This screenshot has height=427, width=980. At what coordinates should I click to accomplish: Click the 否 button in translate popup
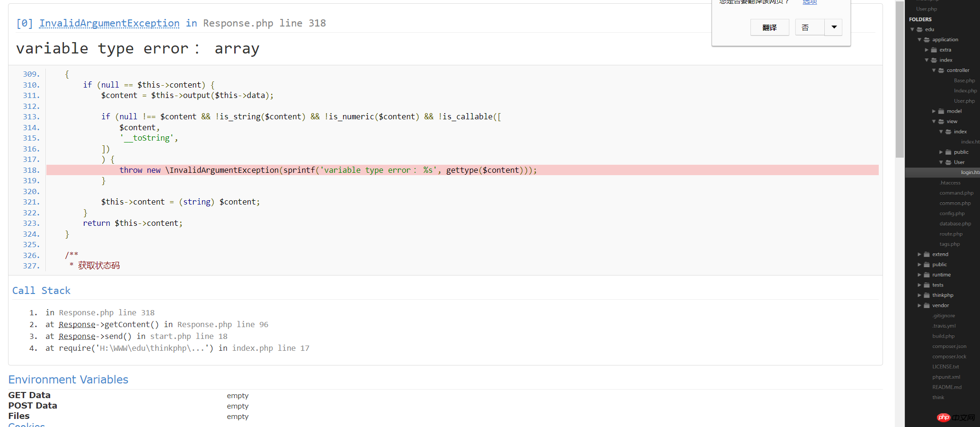pyautogui.click(x=810, y=27)
